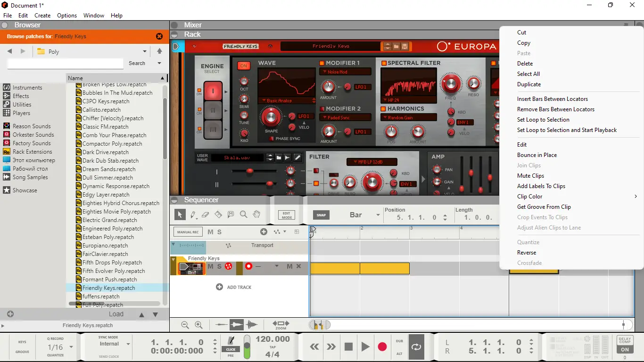Click the Search button in Browser
This screenshot has height=362, width=644.
point(137,63)
